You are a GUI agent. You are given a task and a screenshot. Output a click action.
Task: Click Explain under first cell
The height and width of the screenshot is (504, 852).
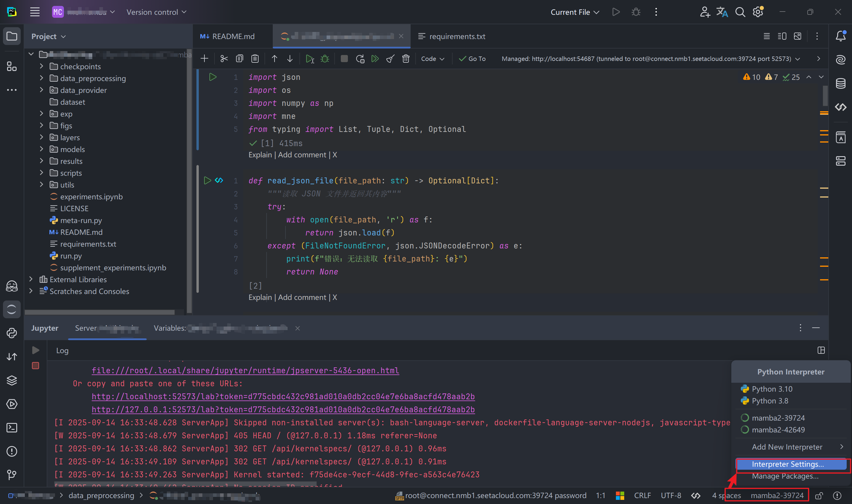coord(260,155)
